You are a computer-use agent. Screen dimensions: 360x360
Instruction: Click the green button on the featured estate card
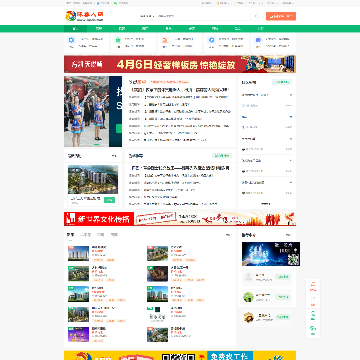[109, 200]
